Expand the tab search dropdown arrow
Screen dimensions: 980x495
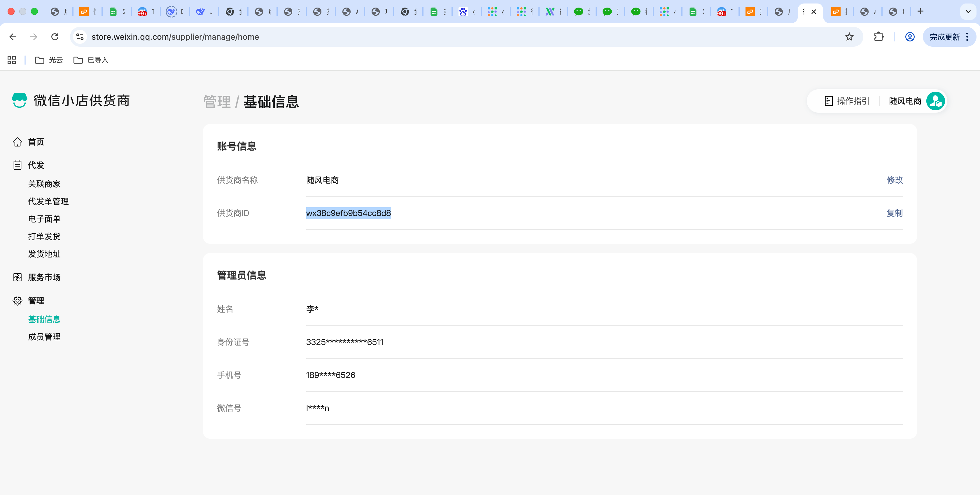pyautogui.click(x=968, y=11)
